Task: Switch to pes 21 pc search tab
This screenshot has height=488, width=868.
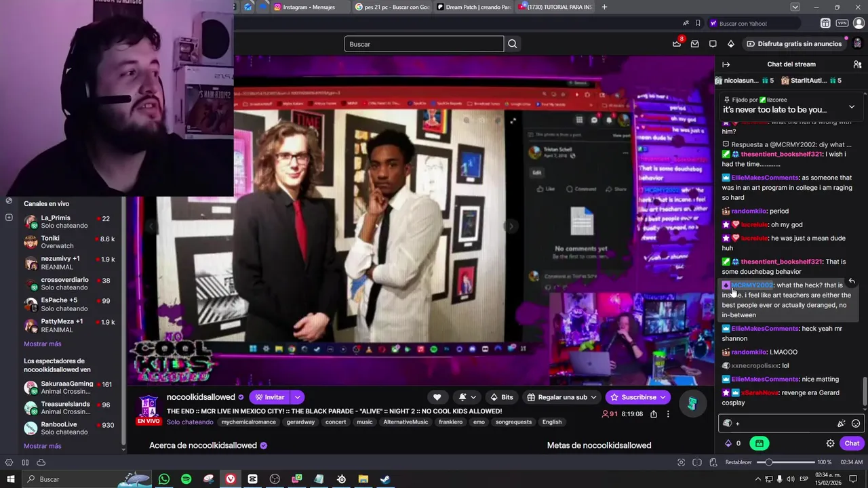Action: [392, 7]
